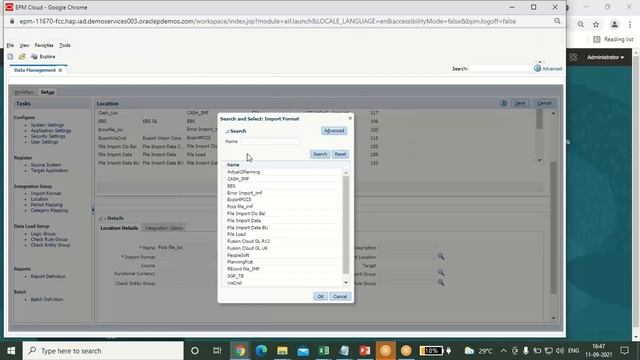Select File Import Cls Bal row

point(284,213)
